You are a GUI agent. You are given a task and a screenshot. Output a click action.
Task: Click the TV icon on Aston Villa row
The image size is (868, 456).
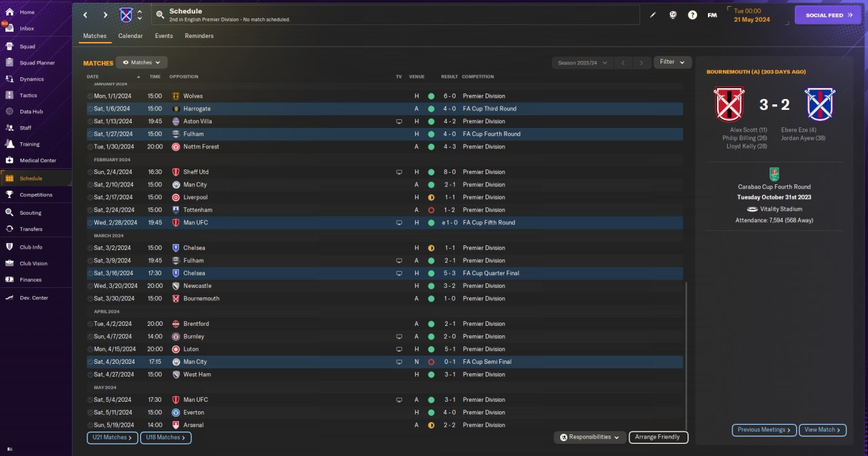coord(399,121)
